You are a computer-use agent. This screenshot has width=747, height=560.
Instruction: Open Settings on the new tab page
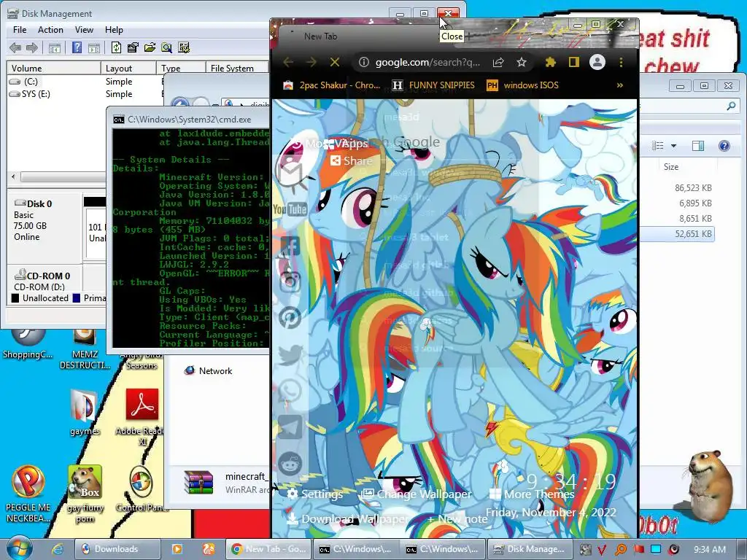pyautogui.click(x=315, y=494)
